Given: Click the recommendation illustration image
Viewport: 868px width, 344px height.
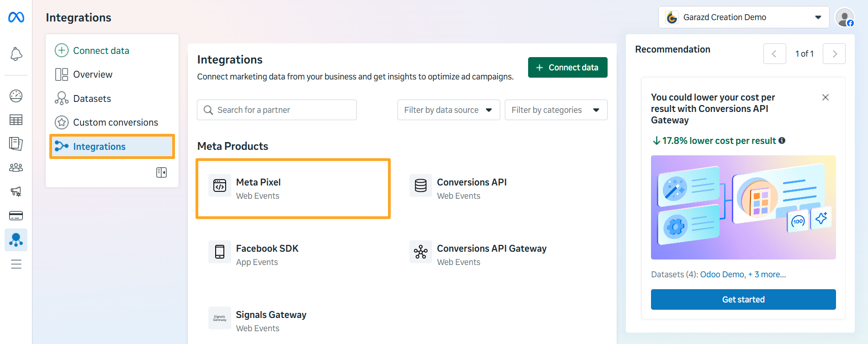Looking at the screenshot, I should click(x=743, y=207).
